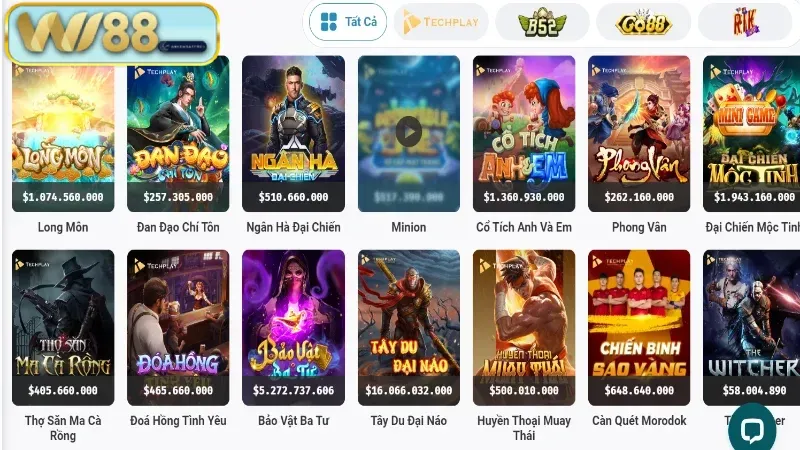
Task: Choose the RIK provider logo
Action: (745, 22)
